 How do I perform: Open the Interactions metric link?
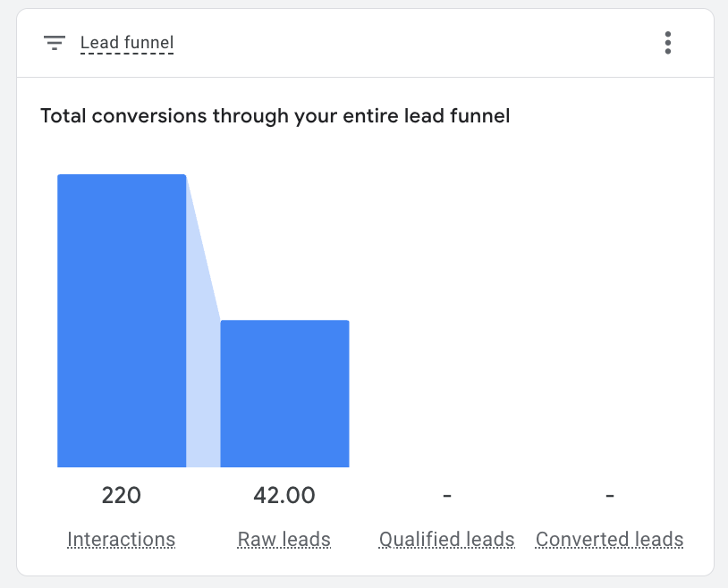tap(122, 540)
